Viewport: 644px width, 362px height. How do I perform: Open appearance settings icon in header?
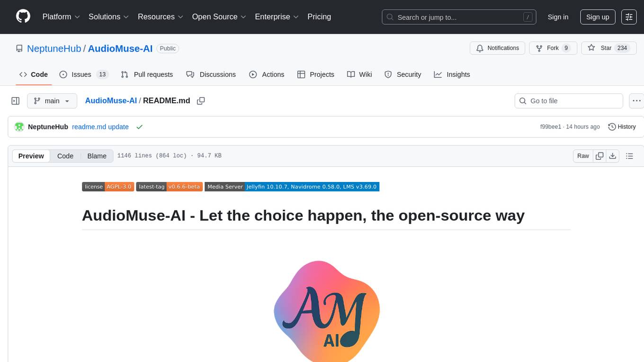click(x=629, y=17)
